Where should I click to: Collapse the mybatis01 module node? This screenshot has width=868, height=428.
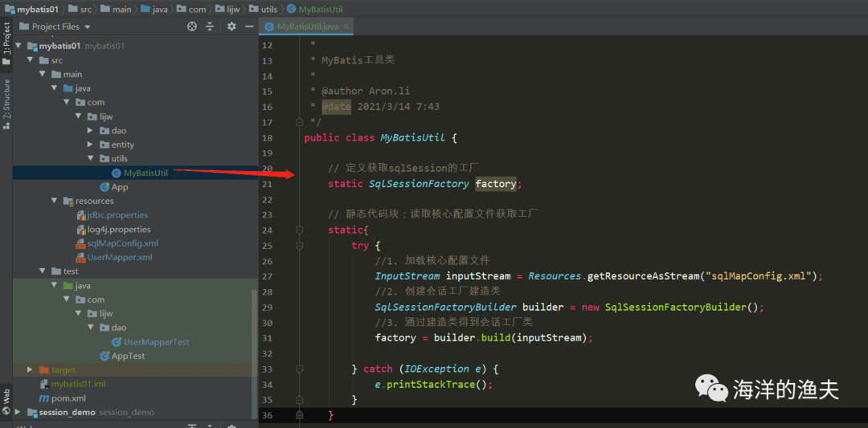click(x=18, y=46)
